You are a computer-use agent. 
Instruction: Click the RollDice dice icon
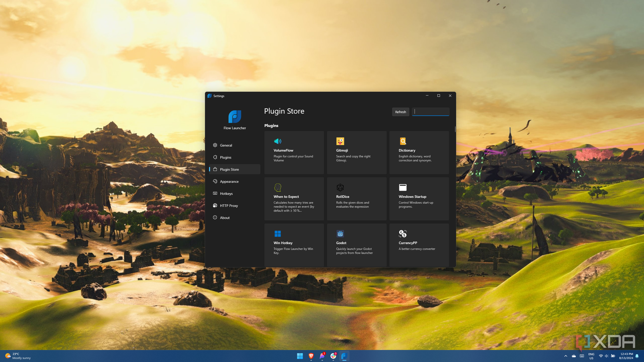point(340,188)
